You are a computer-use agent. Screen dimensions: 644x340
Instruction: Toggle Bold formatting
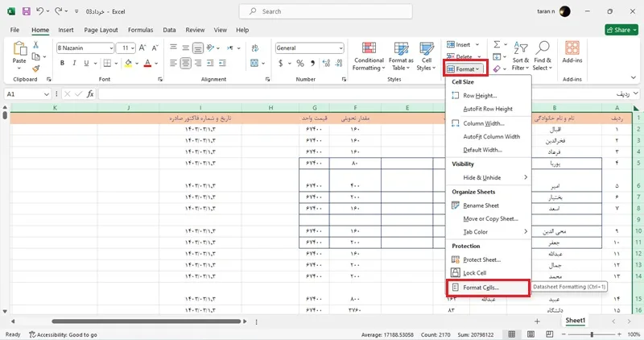click(62, 63)
